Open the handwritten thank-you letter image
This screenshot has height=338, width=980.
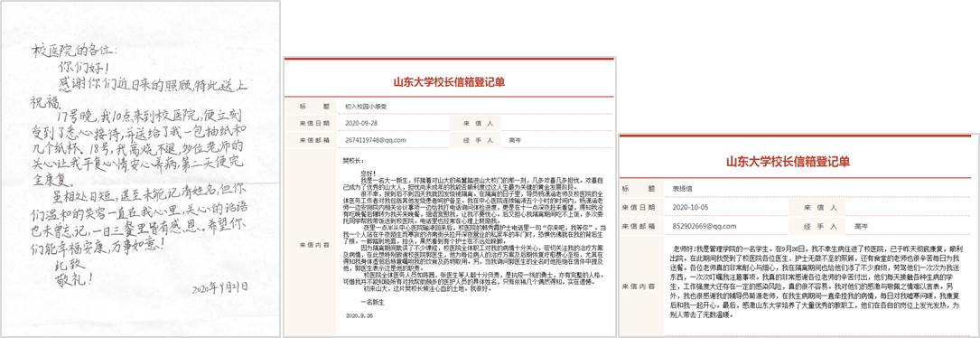(x=140, y=169)
